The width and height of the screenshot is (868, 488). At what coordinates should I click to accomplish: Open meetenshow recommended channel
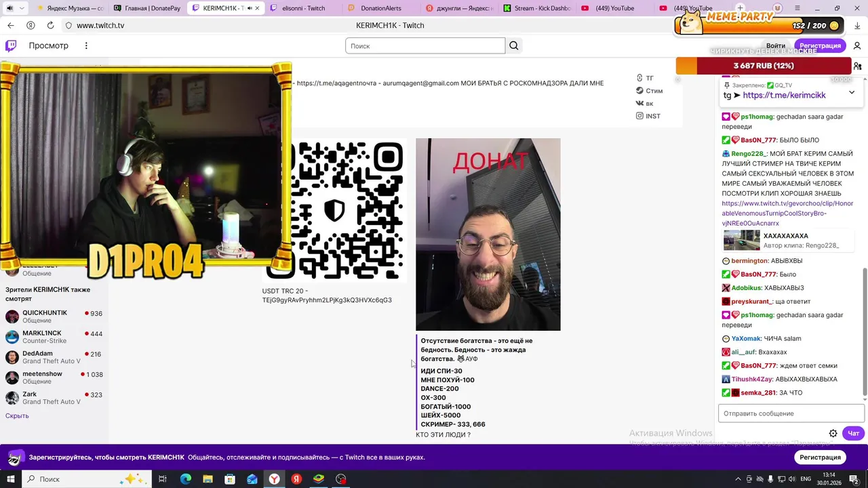(x=54, y=378)
